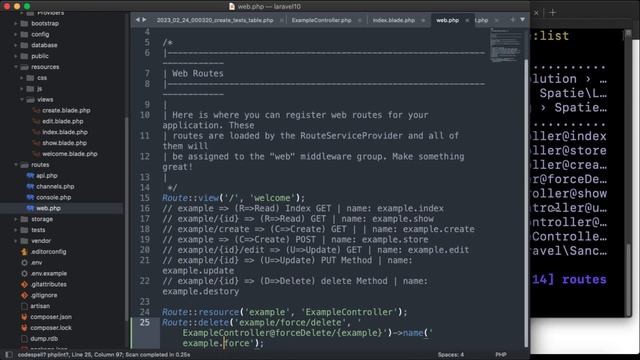Viewport: 640px width, 360px height.
Task: Switch to create_tests_table.php tab
Action: [x=215, y=20]
